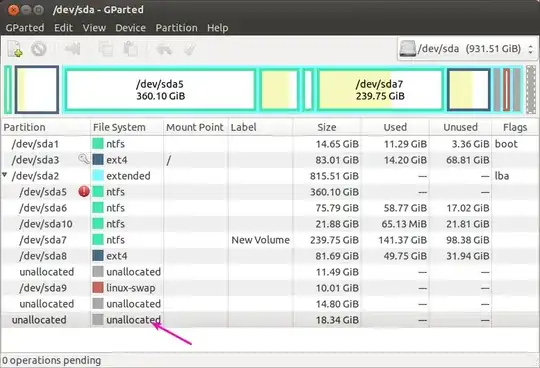Viewport: 540px width, 368px height.
Task: Click the key icon beside /dev/sda3
Action: (84, 159)
